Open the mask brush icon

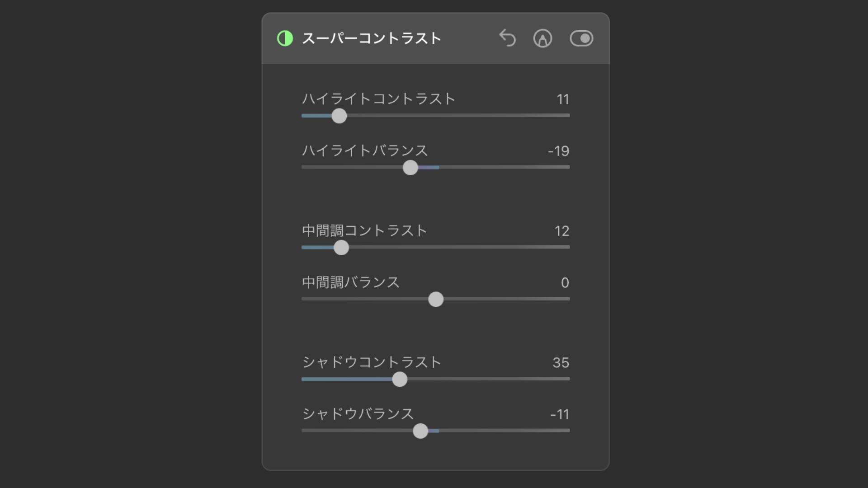click(x=542, y=38)
